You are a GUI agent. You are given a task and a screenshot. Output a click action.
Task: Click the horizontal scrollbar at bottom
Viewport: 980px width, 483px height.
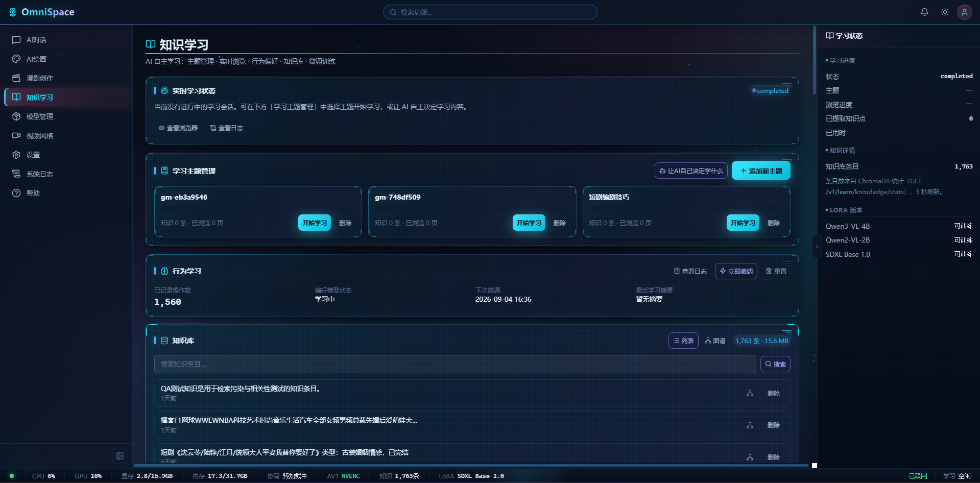(471, 466)
